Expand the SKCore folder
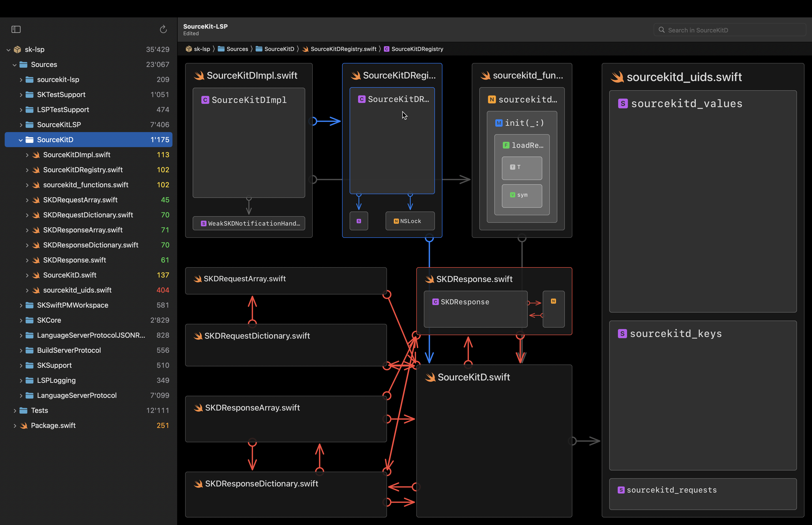 [21, 321]
